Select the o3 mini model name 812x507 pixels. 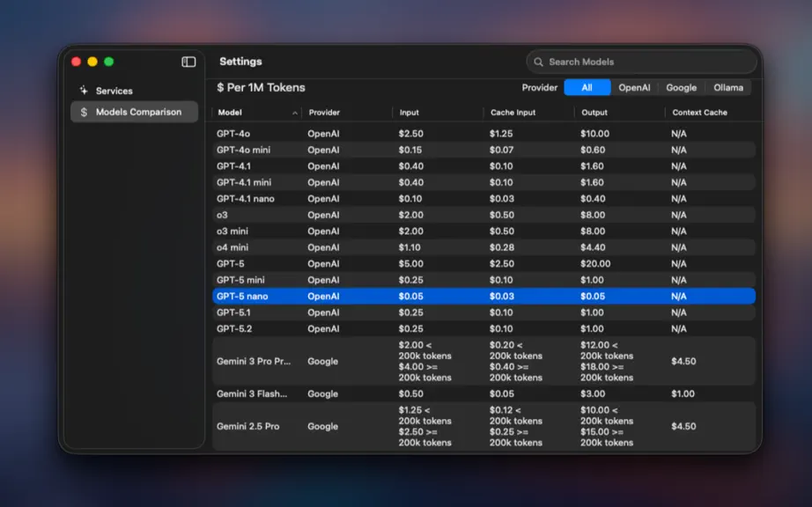pyautogui.click(x=232, y=231)
